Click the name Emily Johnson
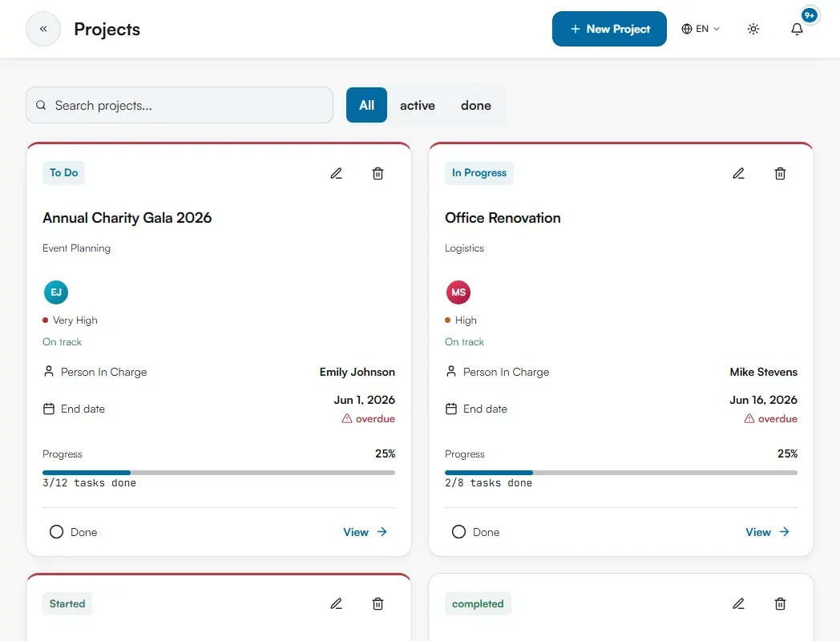The width and height of the screenshot is (840, 641). coord(357,372)
